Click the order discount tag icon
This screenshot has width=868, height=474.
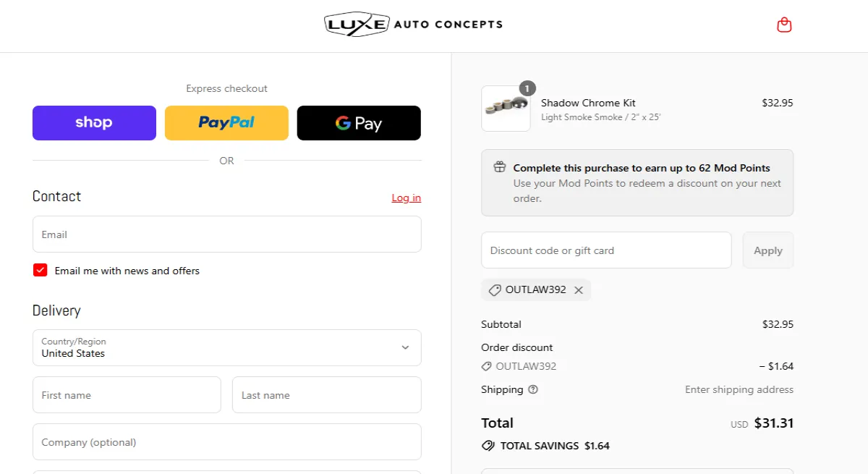pyautogui.click(x=486, y=366)
